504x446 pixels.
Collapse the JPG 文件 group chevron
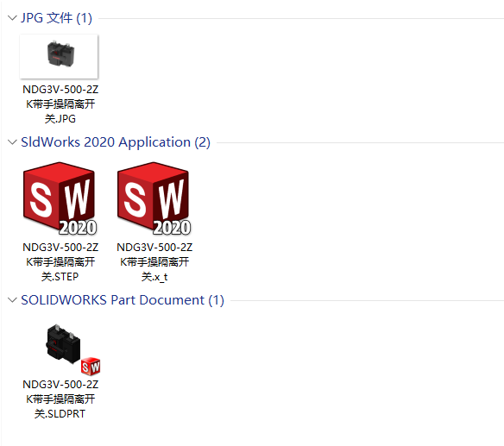[12, 18]
